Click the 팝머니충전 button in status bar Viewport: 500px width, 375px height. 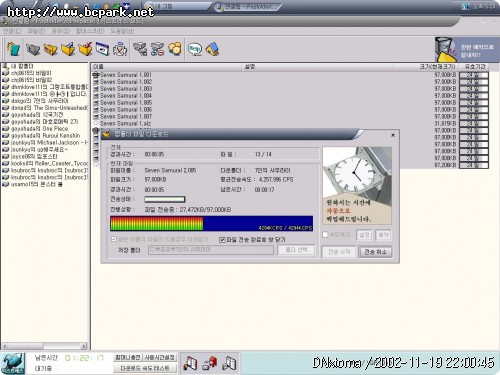128,358
